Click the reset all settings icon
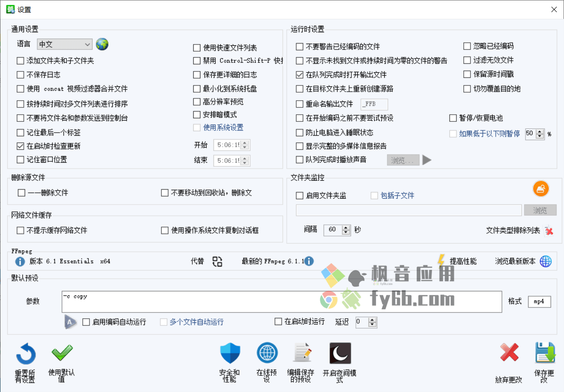564x392 pixels. coord(26,354)
